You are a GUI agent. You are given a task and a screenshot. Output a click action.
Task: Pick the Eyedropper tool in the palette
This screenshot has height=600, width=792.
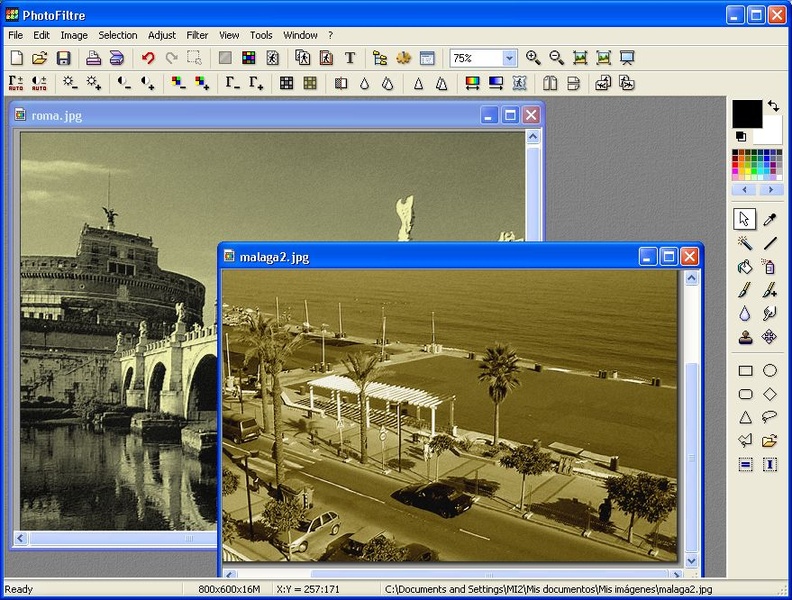pyautogui.click(x=770, y=219)
